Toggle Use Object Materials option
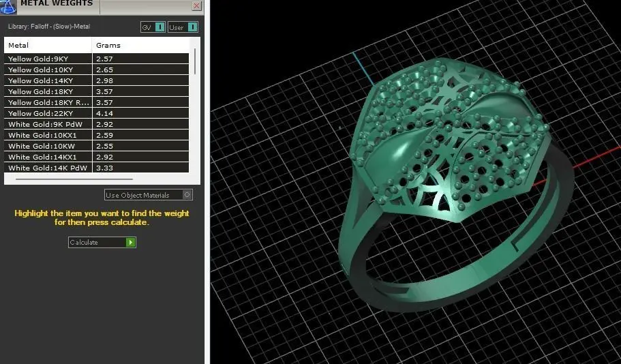Viewport: 621px width, 364px height. (149, 195)
